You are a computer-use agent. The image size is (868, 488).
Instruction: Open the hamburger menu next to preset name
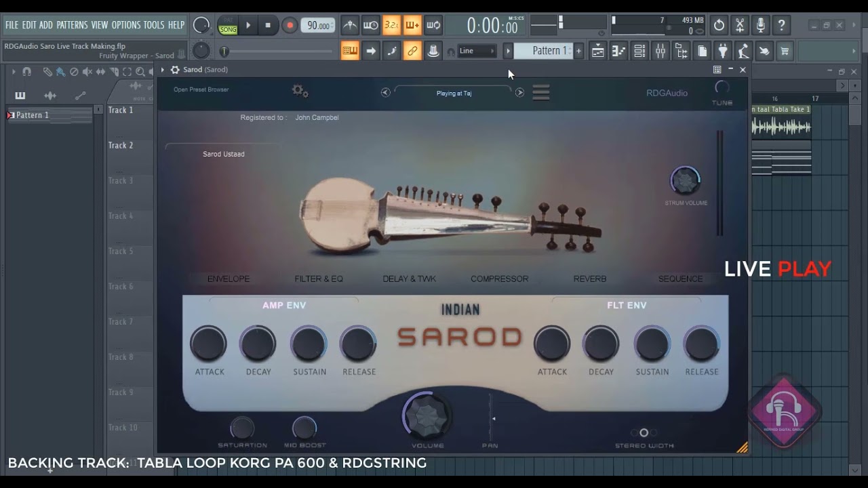[x=540, y=93]
